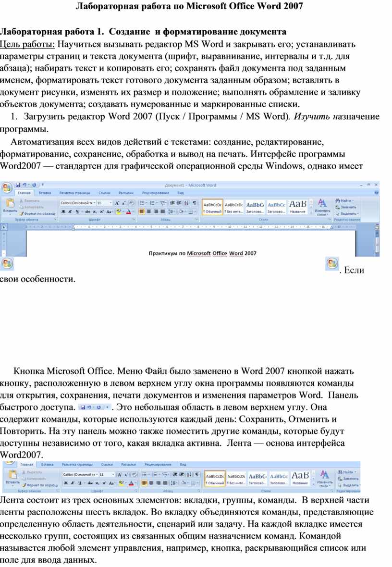392x567 pixels.
Task: Click the quick access toolbar image after "быстрого доступа"
Action: [94, 407]
